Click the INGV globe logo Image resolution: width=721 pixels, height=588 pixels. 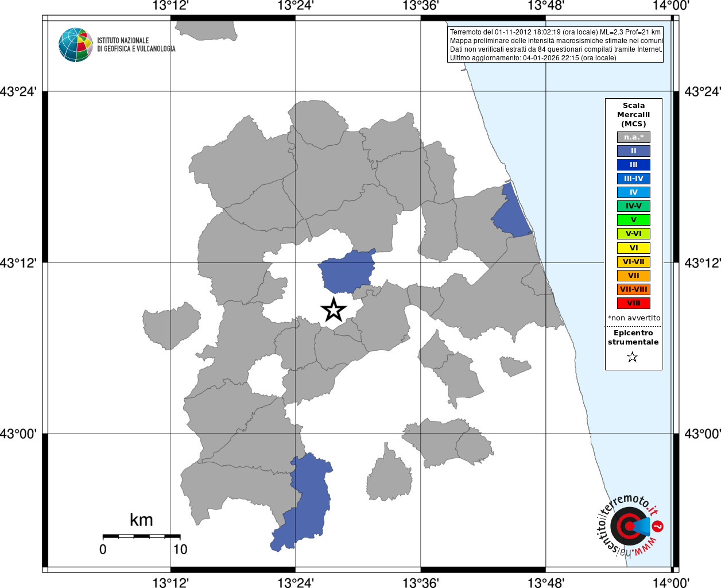(x=76, y=45)
